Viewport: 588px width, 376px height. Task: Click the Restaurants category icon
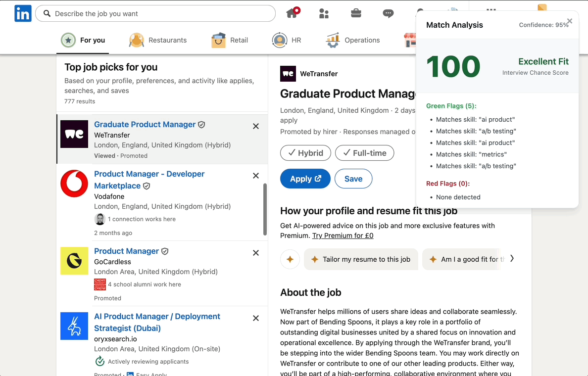137,40
